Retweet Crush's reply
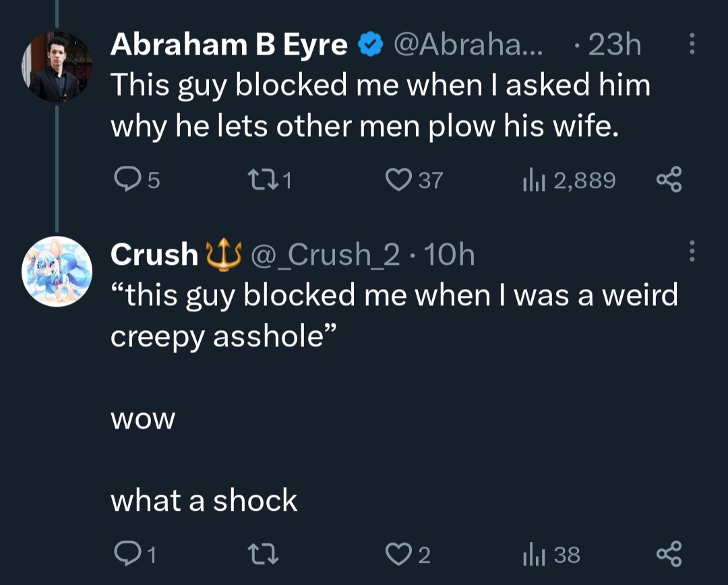728x585 pixels. click(x=264, y=554)
